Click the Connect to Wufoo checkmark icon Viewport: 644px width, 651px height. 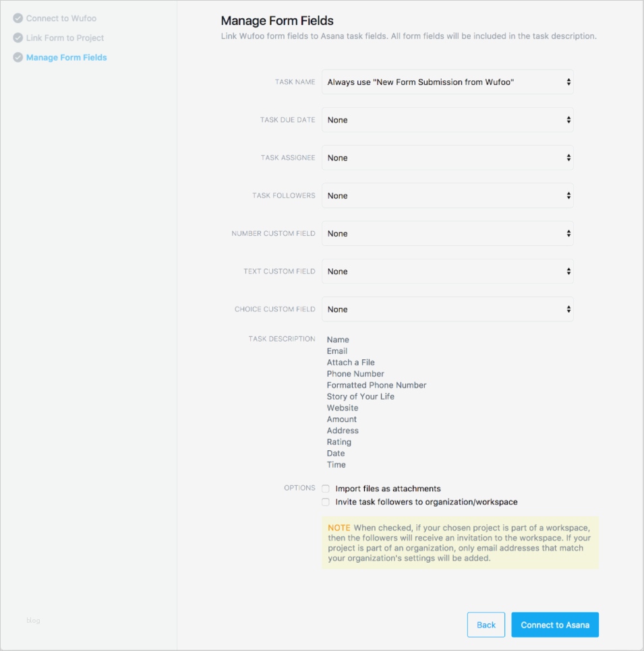pyautogui.click(x=18, y=18)
